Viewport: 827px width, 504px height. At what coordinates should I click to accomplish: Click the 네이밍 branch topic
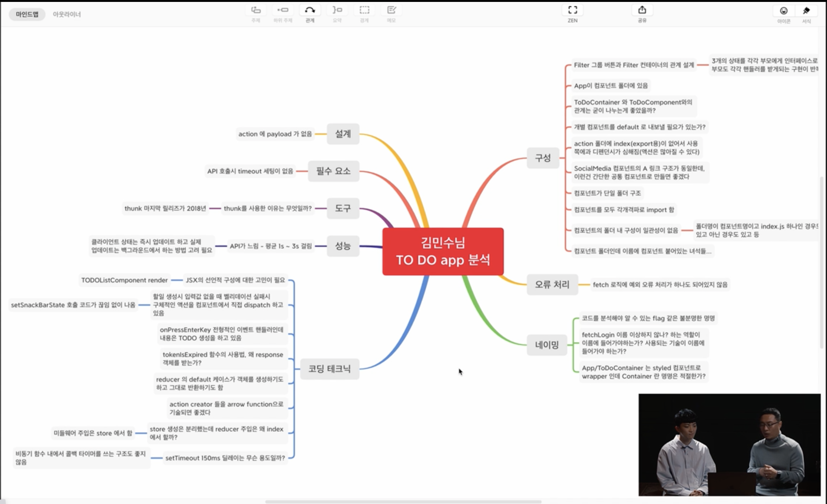(546, 344)
